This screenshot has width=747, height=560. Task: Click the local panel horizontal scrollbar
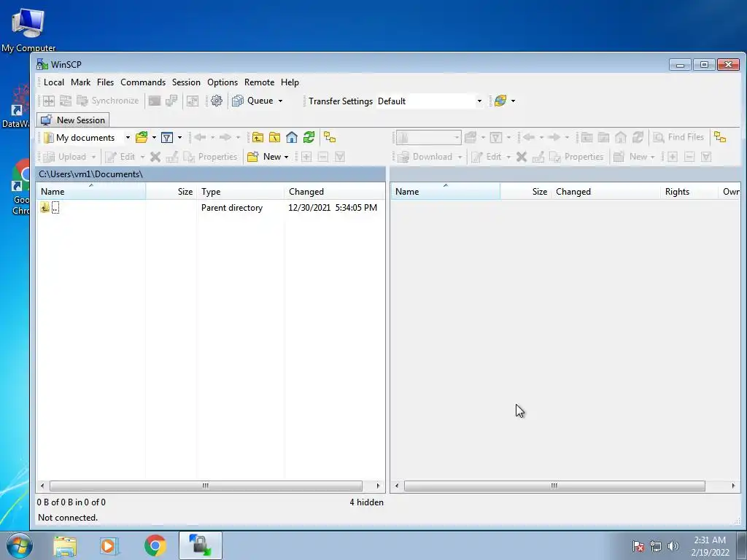point(206,486)
